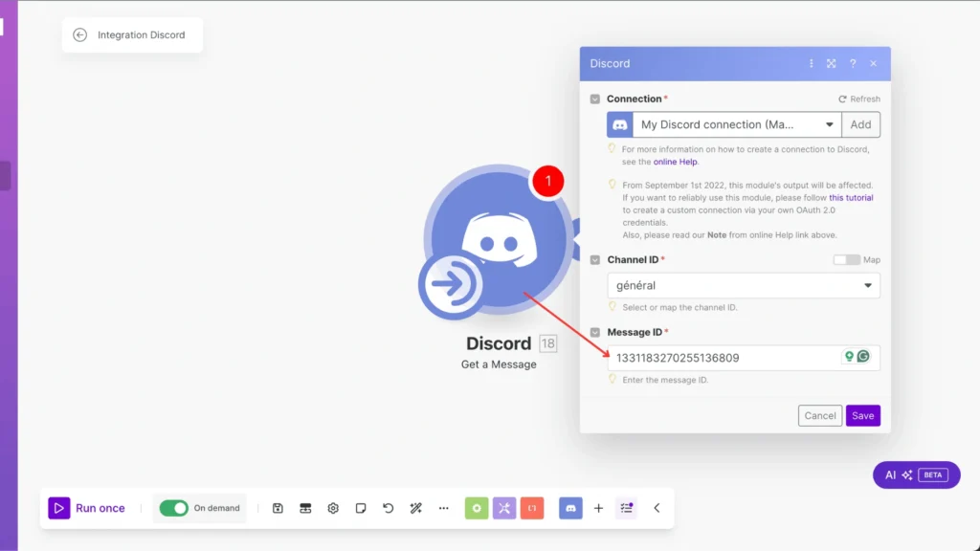This screenshot has width=980, height=551.
Task: Click Refresh next to Connection
Action: [x=859, y=99]
